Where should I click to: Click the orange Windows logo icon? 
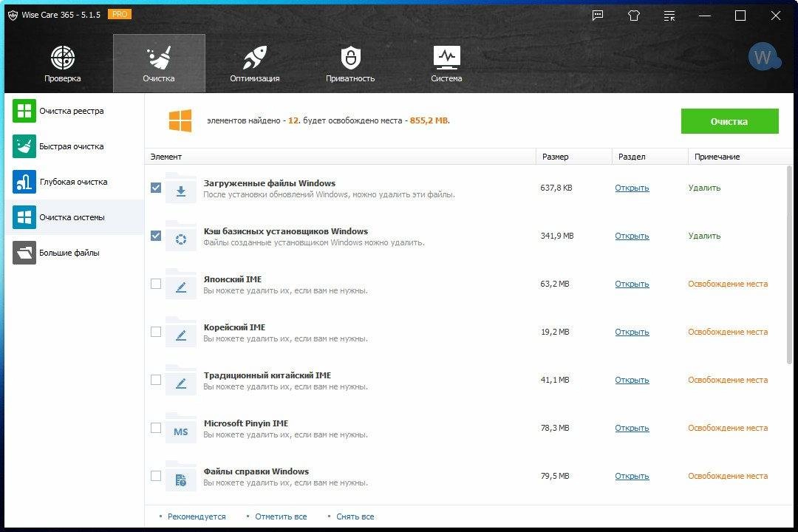[x=180, y=120]
